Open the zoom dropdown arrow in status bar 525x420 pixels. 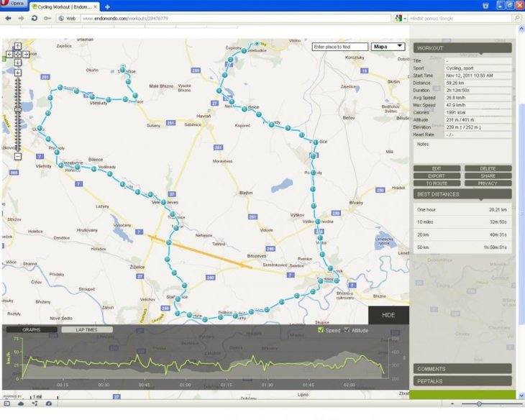tap(452, 404)
